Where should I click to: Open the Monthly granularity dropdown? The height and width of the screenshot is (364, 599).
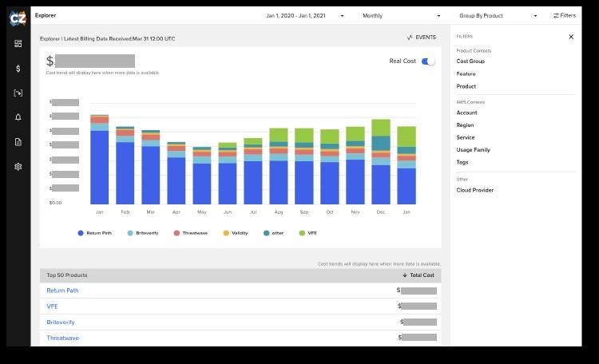tap(401, 16)
